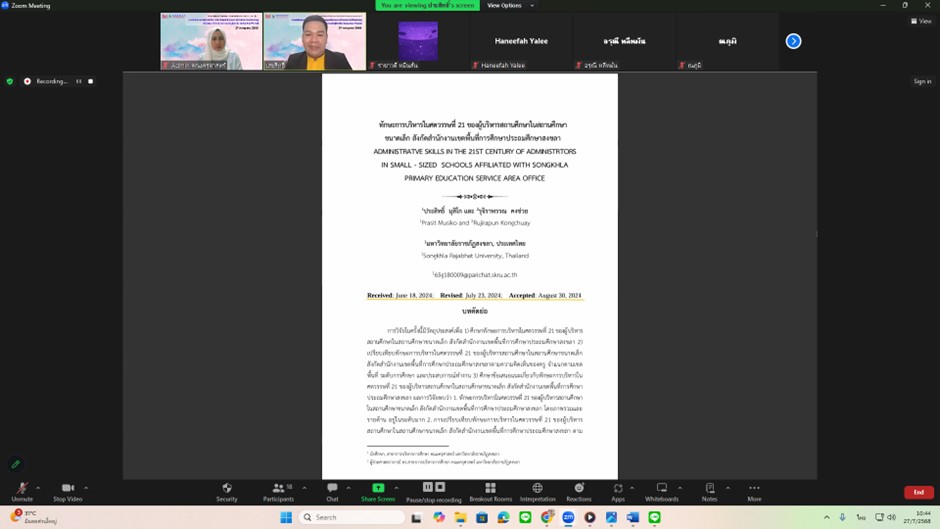This screenshot has height=529, width=940.
Task: Stop recording next to Recording indicator
Action: pos(91,81)
